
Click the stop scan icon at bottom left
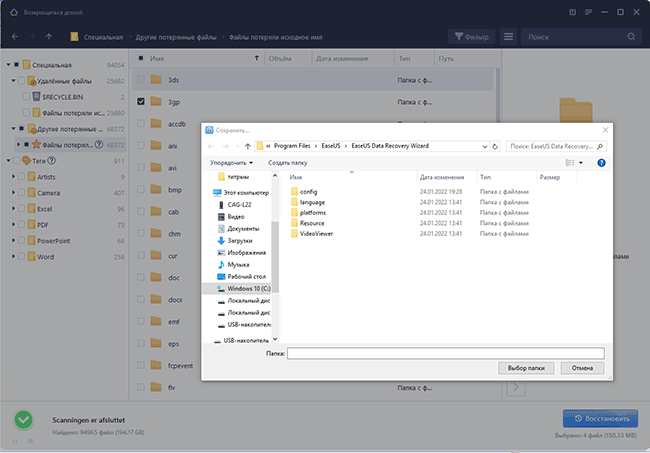point(30,441)
